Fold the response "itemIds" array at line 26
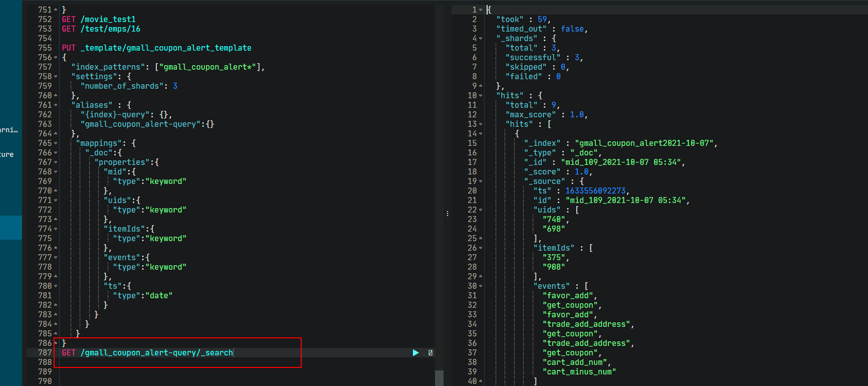Viewport: 868px width, 386px height. point(481,248)
